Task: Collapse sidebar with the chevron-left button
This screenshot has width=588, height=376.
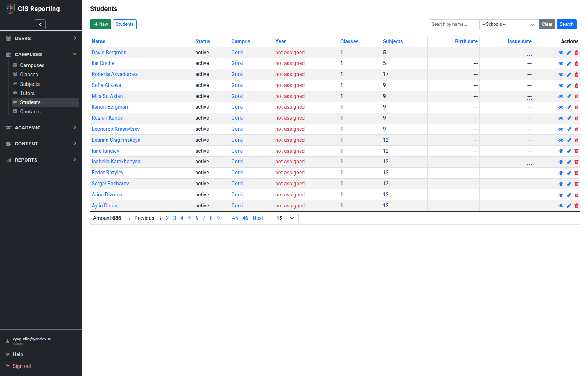Action: point(40,24)
